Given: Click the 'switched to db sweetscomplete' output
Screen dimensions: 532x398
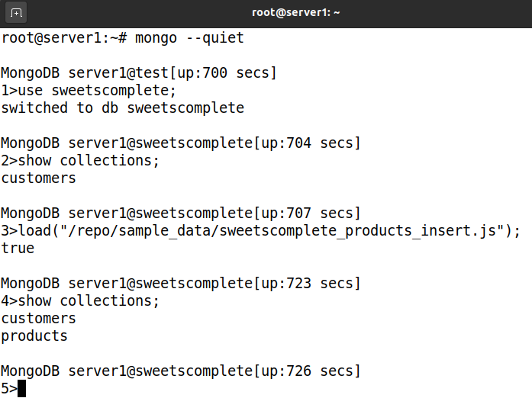Looking at the screenshot, I should click(122, 108).
